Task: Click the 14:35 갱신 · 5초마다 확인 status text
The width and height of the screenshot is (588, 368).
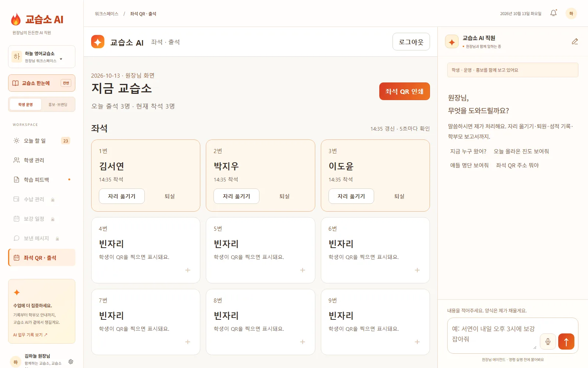Action: (400, 128)
